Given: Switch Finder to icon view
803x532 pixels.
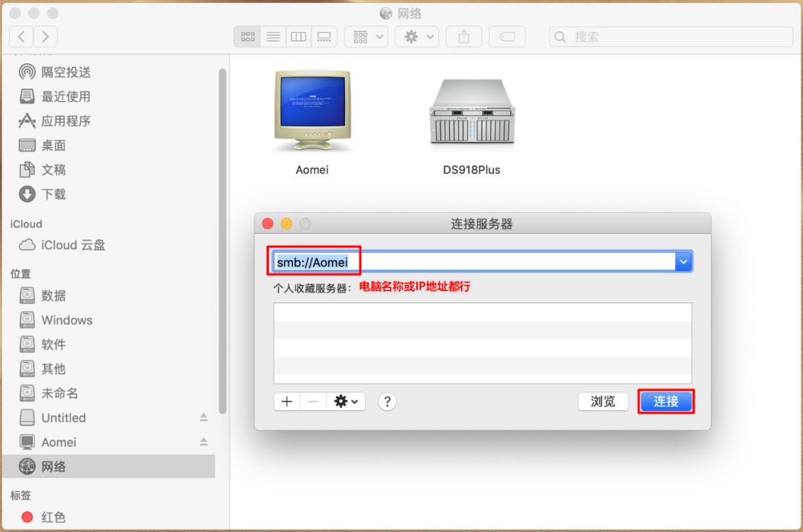Looking at the screenshot, I should pyautogui.click(x=248, y=37).
